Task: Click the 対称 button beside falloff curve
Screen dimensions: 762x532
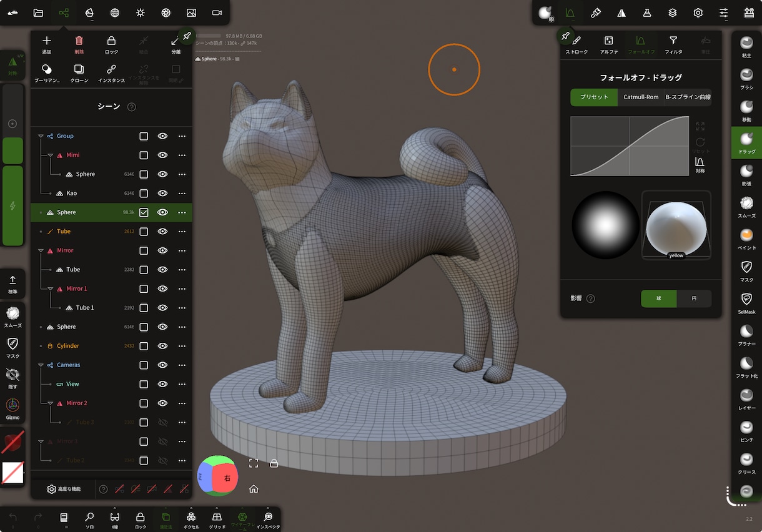Action: point(700,165)
